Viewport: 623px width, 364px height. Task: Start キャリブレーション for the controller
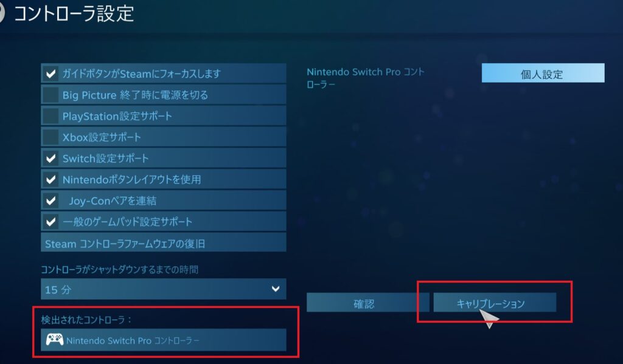(494, 303)
